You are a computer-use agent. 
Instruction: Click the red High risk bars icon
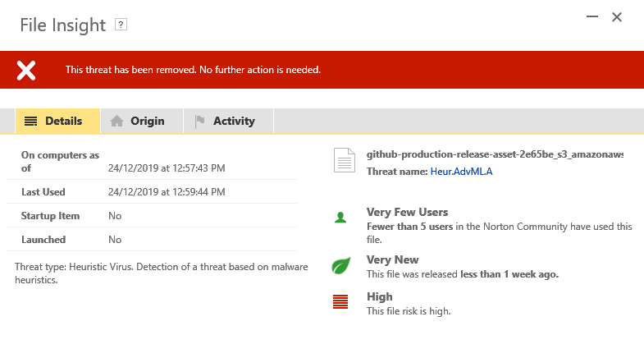pyautogui.click(x=340, y=301)
